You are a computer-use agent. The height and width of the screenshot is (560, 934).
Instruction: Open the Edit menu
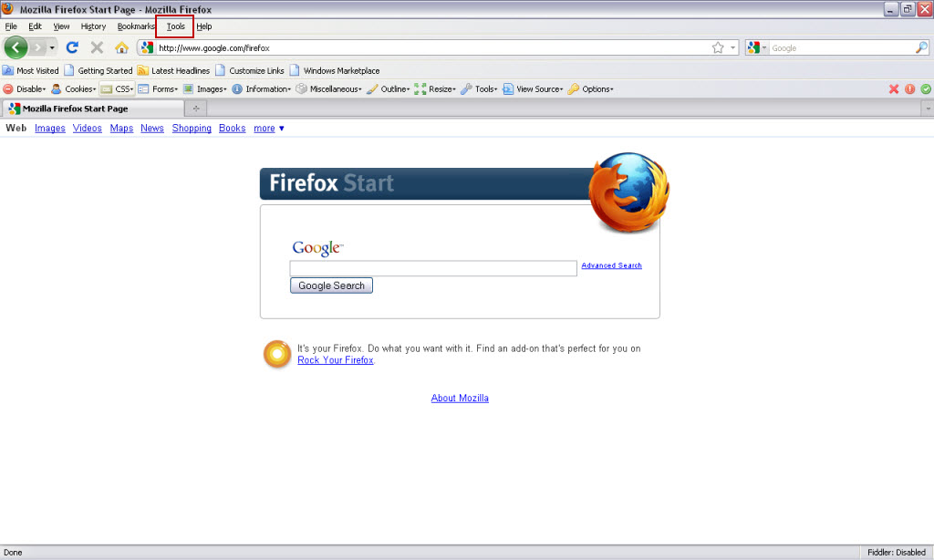click(x=36, y=26)
